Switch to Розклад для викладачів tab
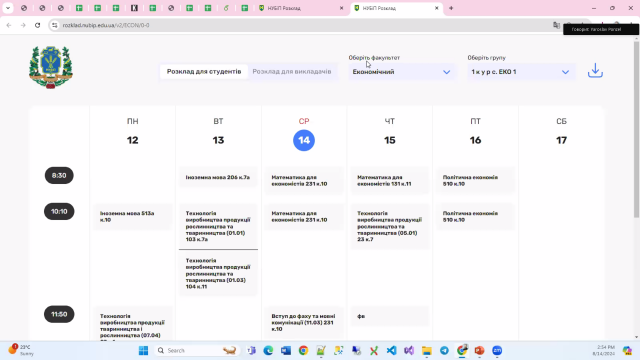The image size is (640, 360). pos(292,71)
